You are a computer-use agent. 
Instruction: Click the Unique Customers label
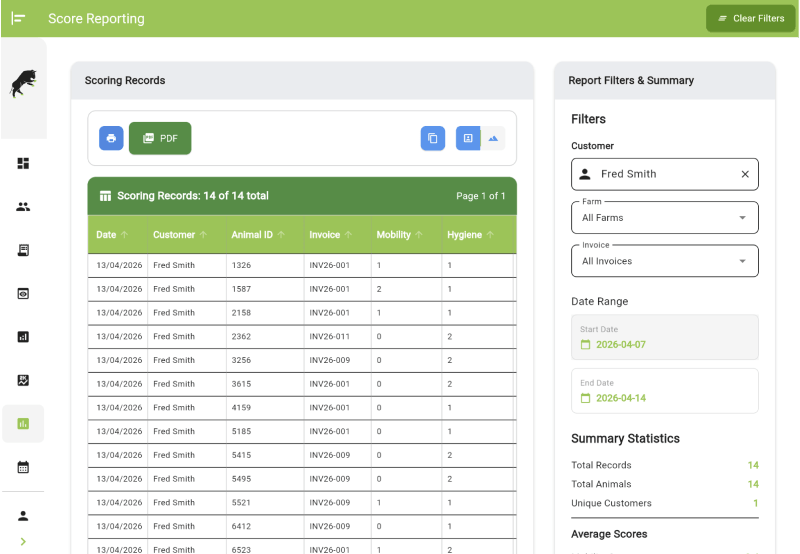pos(611,503)
